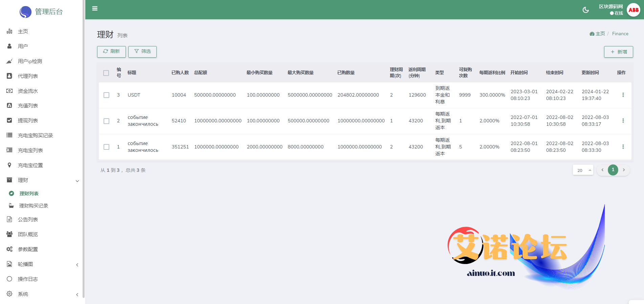The width and height of the screenshot is (644, 304).
Task: Click the 用户ip检测 icon in sidebar
Action: pyautogui.click(x=9, y=61)
